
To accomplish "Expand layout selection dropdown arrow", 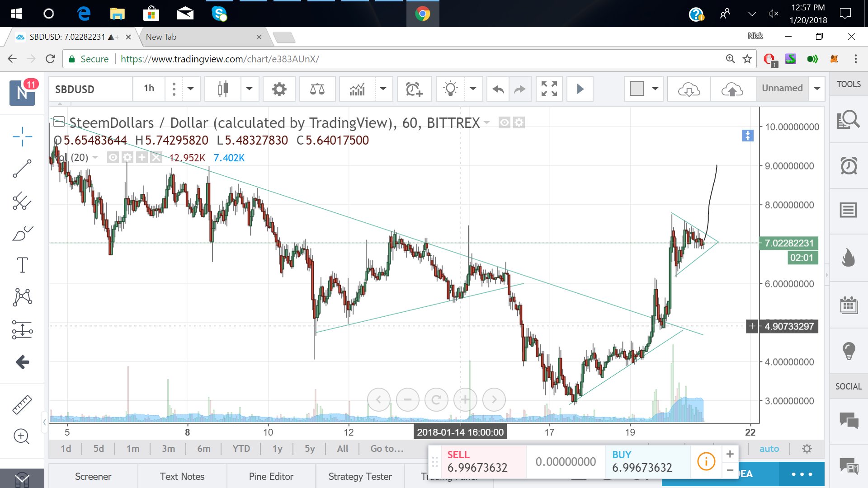I will (x=655, y=89).
